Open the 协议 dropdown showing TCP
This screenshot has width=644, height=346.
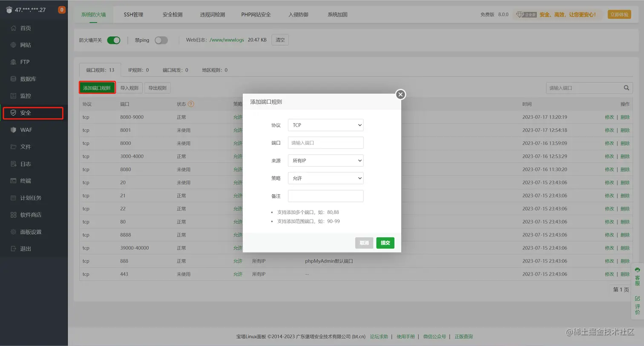click(x=326, y=125)
